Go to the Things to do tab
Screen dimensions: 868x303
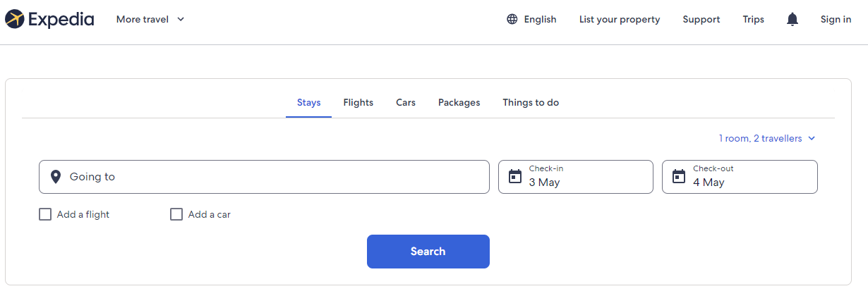click(x=531, y=103)
